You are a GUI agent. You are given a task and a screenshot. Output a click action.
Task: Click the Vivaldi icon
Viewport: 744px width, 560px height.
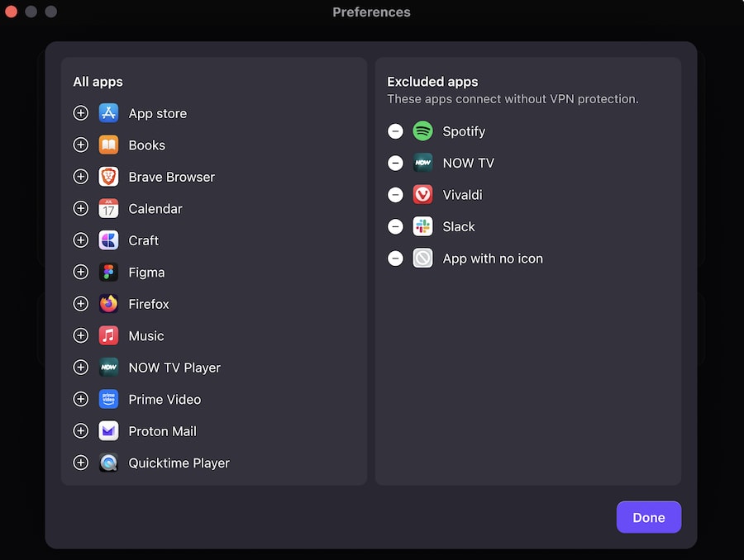tap(422, 195)
